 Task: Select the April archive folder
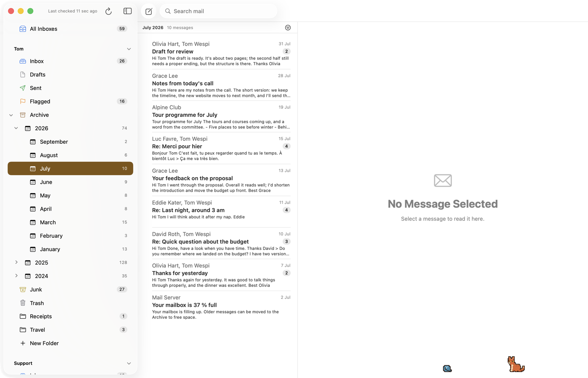coord(71,209)
